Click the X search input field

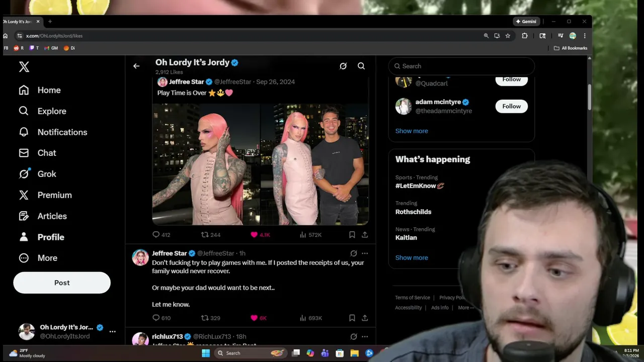[x=461, y=66]
